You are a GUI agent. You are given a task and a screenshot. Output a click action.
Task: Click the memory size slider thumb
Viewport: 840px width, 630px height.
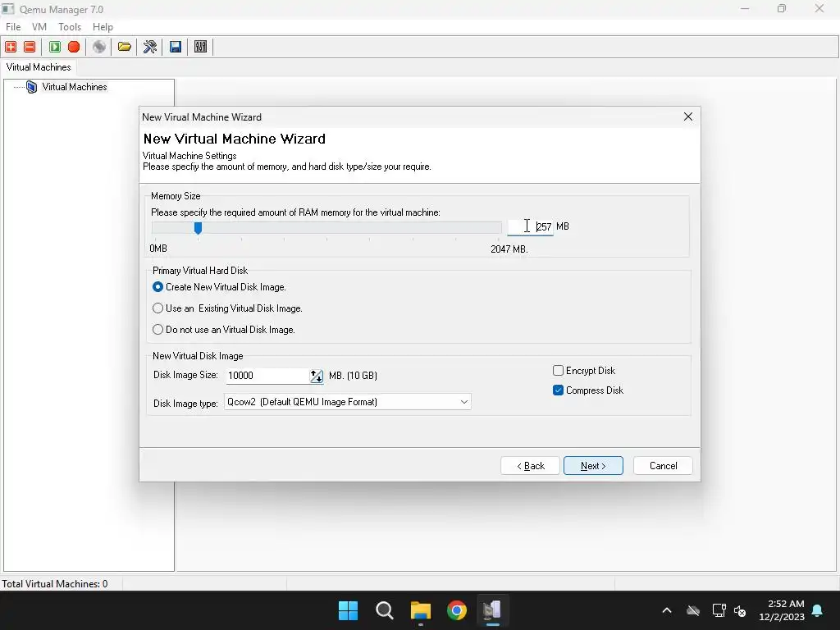(198, 228)
